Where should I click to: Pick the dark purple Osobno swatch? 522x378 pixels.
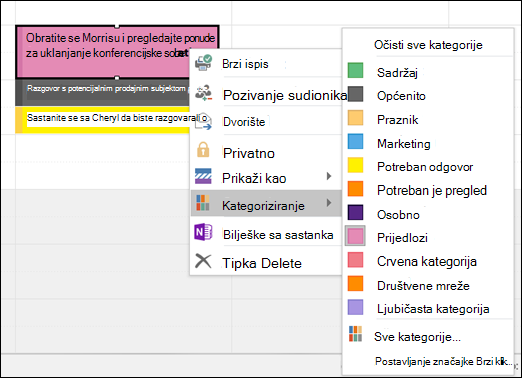[355, 212]
